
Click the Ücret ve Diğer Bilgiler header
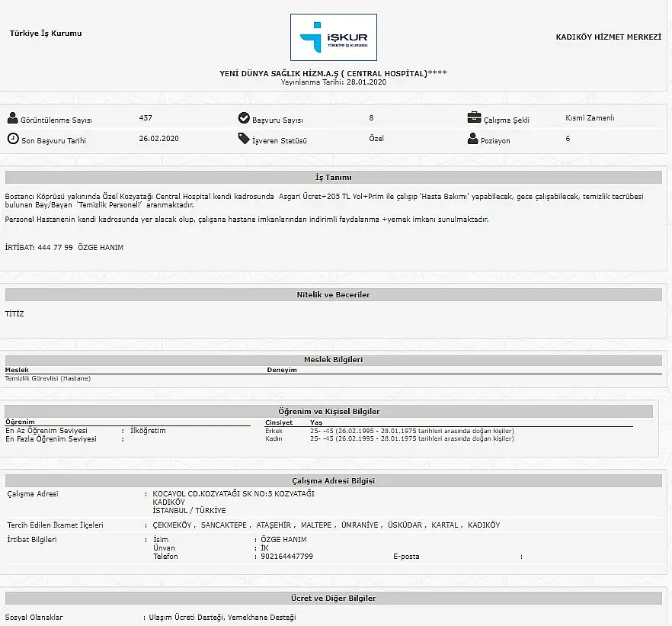pyautogui.click(x=334, y=598)
